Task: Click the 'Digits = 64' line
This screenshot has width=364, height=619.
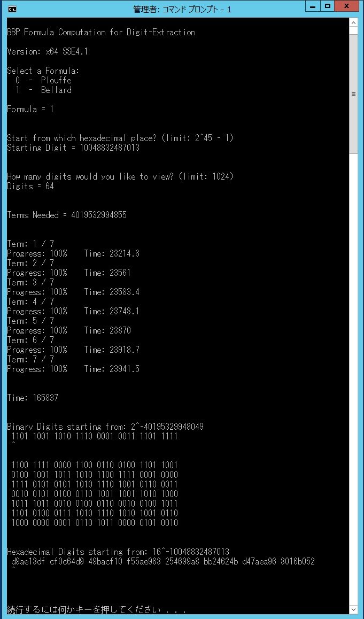Action: pos(30,187)
